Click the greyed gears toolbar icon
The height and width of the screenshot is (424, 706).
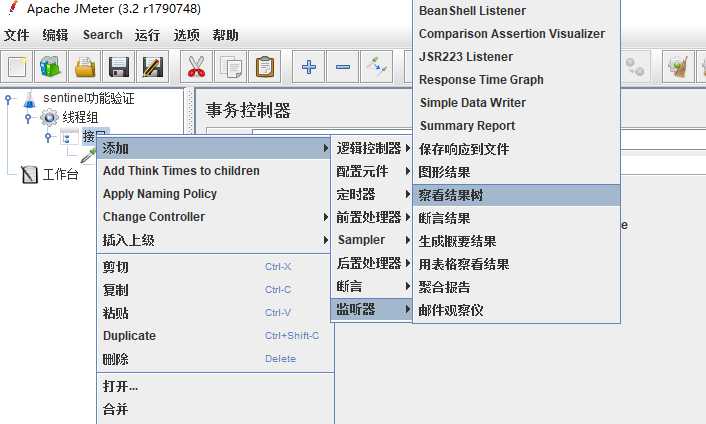coord(635,67)
